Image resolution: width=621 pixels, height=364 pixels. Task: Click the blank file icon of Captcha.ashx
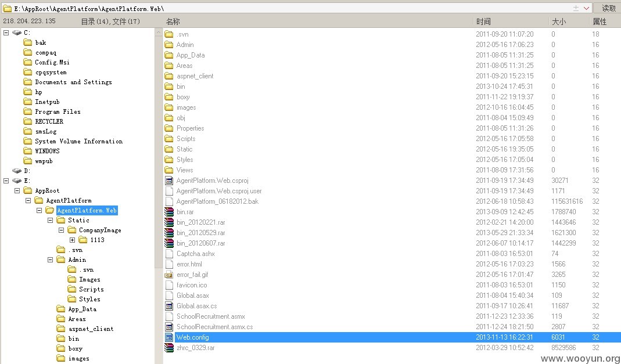pyautogui.click(x=169, y=254)
